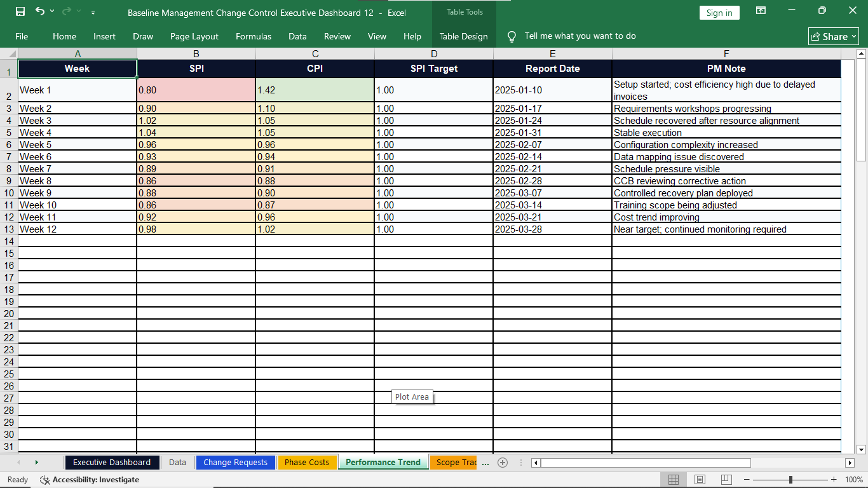Click previous sheet navigation arrow
868x488 pixels.
click(x=18, y=463)
